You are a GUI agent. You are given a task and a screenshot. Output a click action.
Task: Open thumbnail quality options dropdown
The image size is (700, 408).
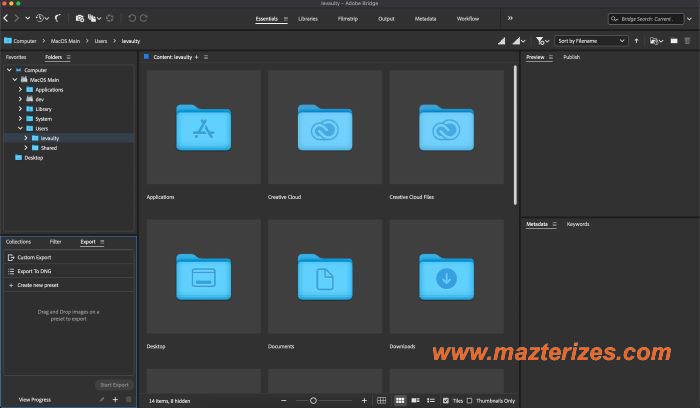[x=519, y=41]
